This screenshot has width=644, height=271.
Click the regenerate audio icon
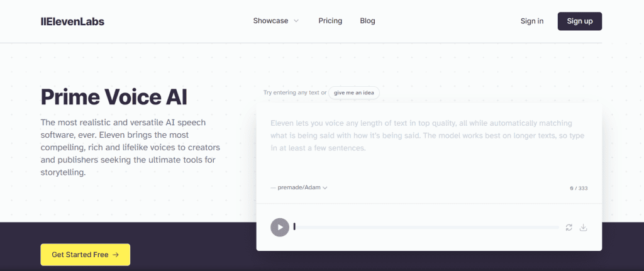(x=569, y=227)
